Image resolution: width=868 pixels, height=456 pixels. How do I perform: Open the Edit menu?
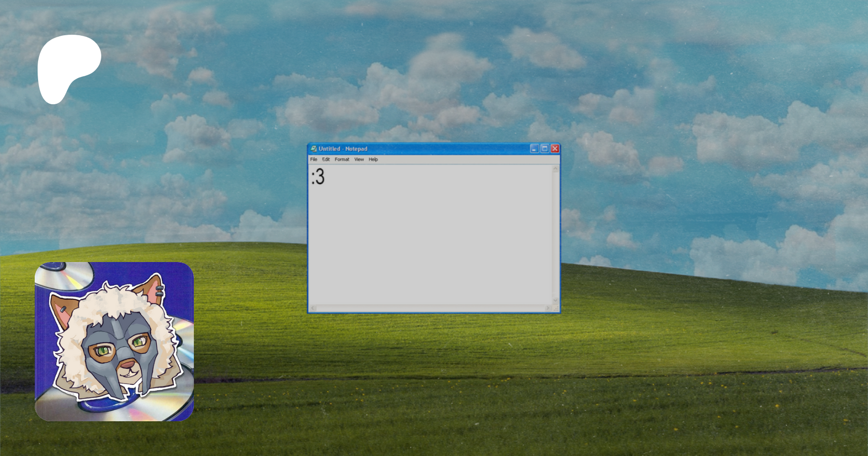point(326,159)
